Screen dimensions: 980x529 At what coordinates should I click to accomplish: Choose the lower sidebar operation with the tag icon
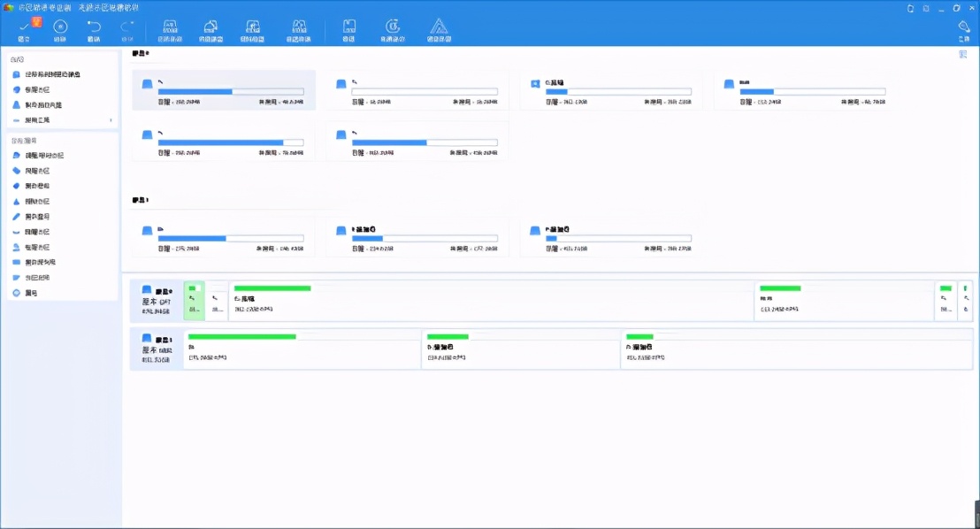(62, 171)
